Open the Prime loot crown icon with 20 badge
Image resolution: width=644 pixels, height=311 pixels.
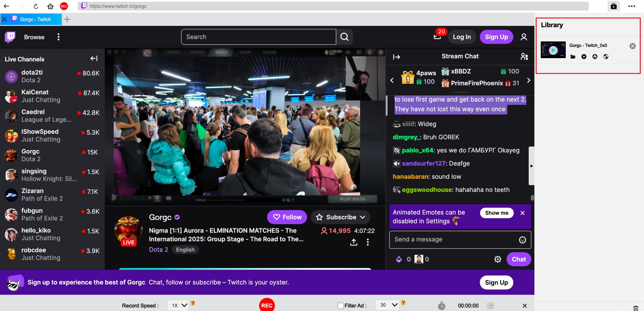point(437,37)
